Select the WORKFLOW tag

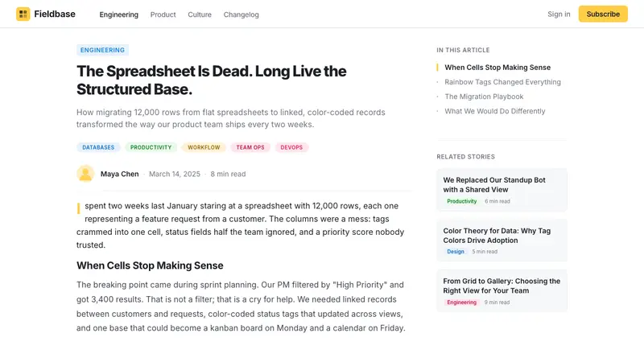pos(204,147)
